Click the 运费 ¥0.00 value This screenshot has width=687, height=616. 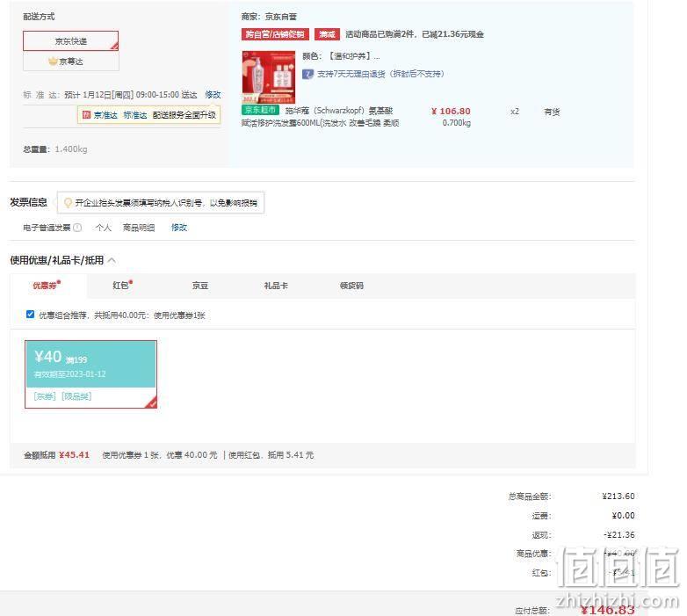coord(623,516)
